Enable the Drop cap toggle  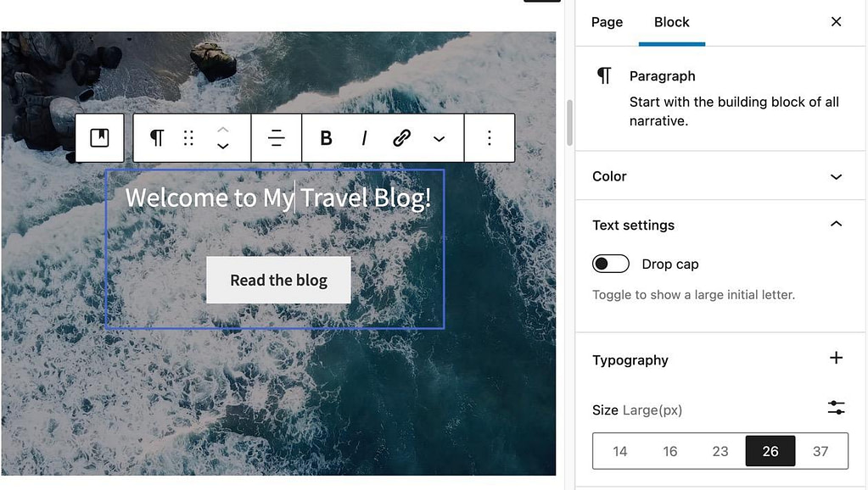pos(610,264)
